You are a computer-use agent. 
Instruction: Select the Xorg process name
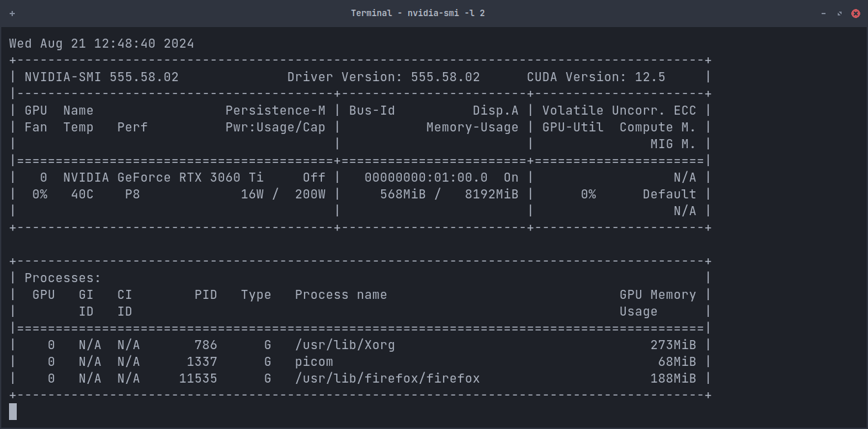point(345,345)
